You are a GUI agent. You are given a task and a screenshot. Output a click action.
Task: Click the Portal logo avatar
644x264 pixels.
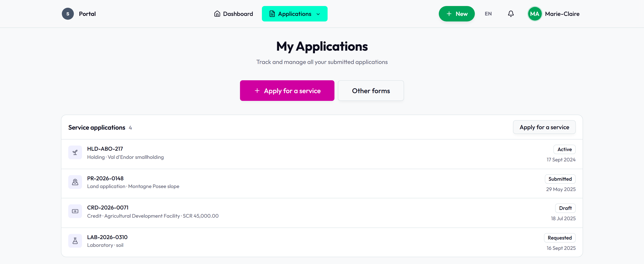click(68, 14)
